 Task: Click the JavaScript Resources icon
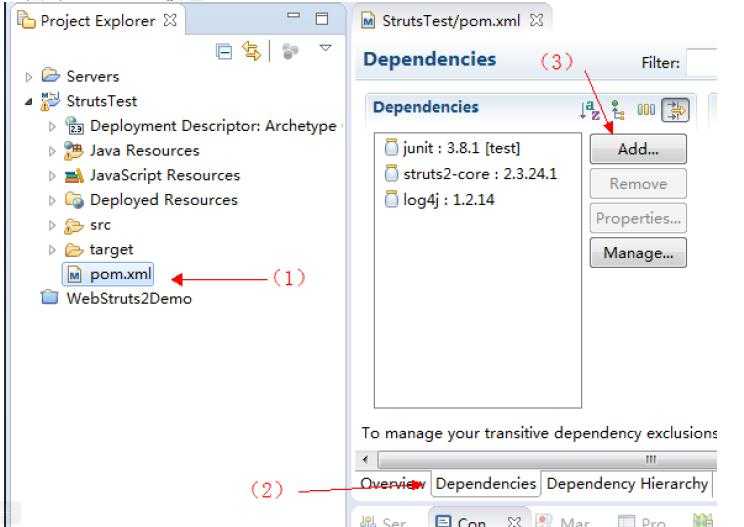(x=74, y=176)
